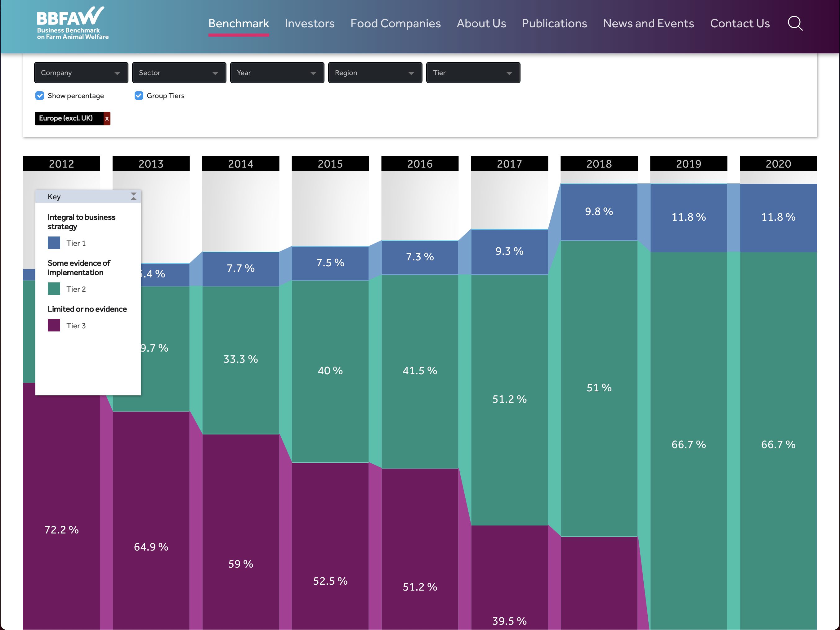Select the 2020 year header

[779, 164]
